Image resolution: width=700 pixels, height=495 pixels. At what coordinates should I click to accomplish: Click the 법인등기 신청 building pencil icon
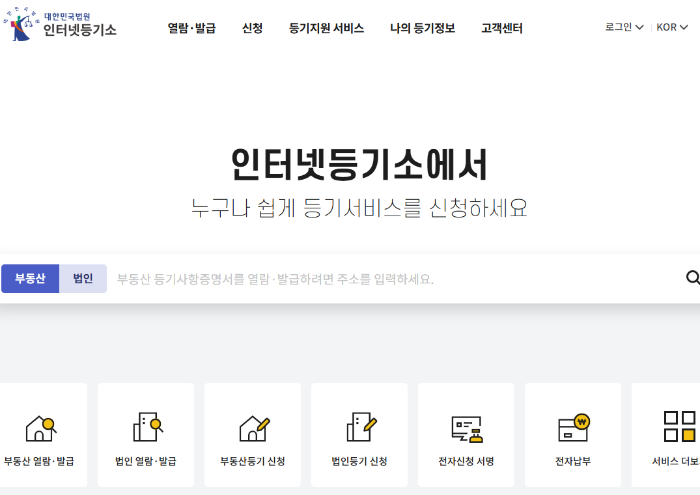pyautogui.click(x=362, y=427)
